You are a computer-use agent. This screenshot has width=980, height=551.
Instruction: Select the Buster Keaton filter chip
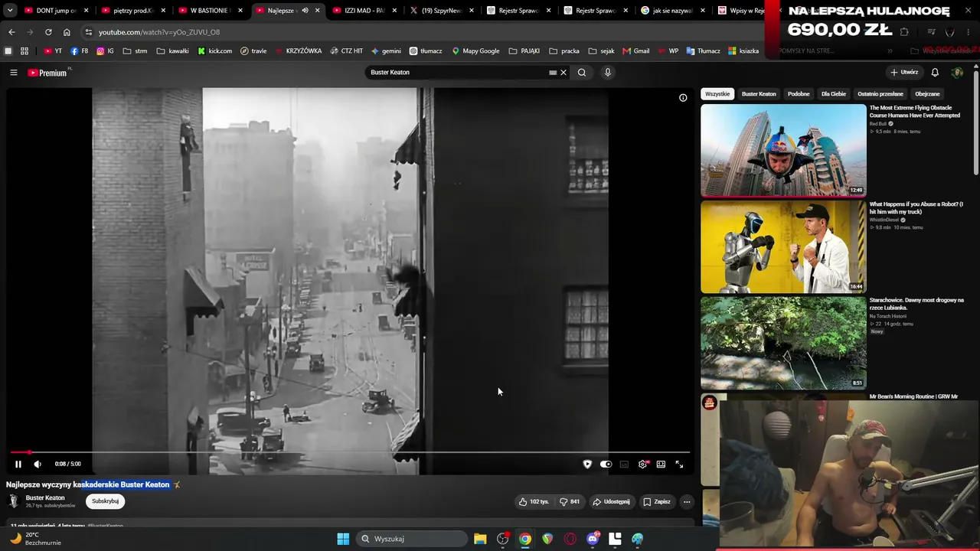(759, 94)
